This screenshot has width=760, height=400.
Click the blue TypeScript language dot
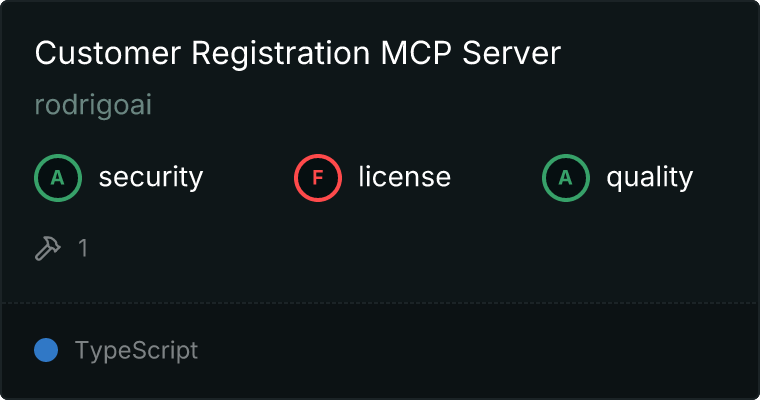46,350
